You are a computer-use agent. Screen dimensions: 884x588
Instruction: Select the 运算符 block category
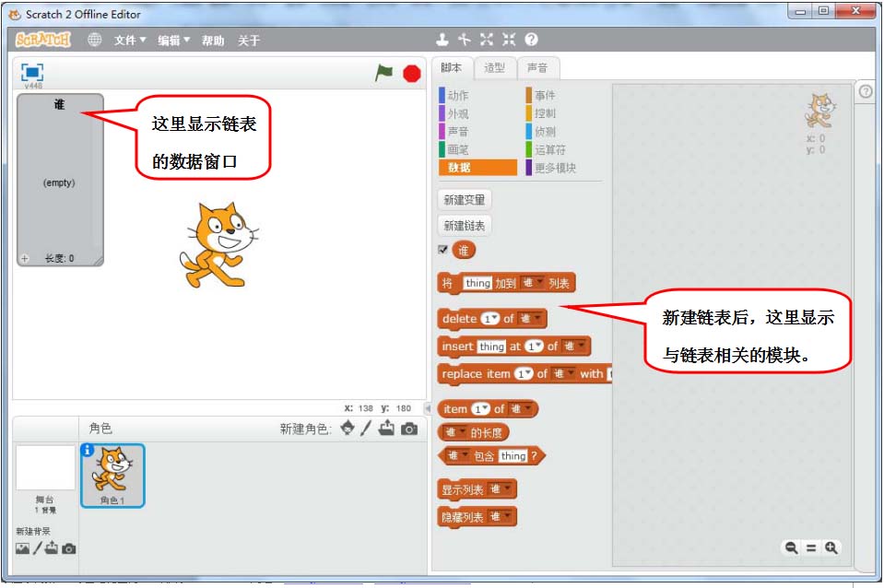click(x=550, y=149)
